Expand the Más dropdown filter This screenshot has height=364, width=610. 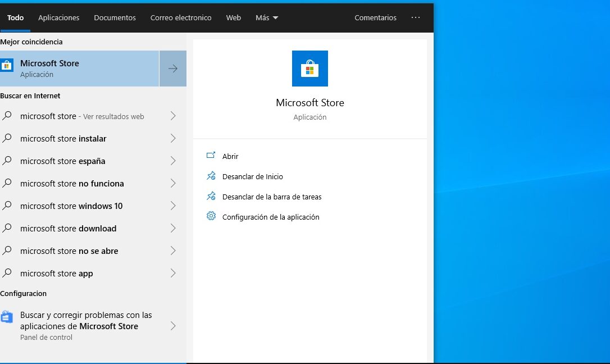tap(267, 17)
